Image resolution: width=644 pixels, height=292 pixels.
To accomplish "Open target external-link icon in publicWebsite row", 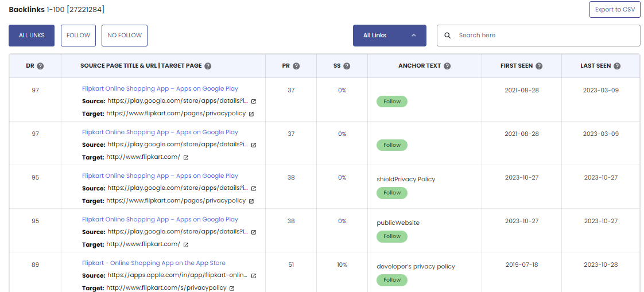I will [x=185, y=245].
